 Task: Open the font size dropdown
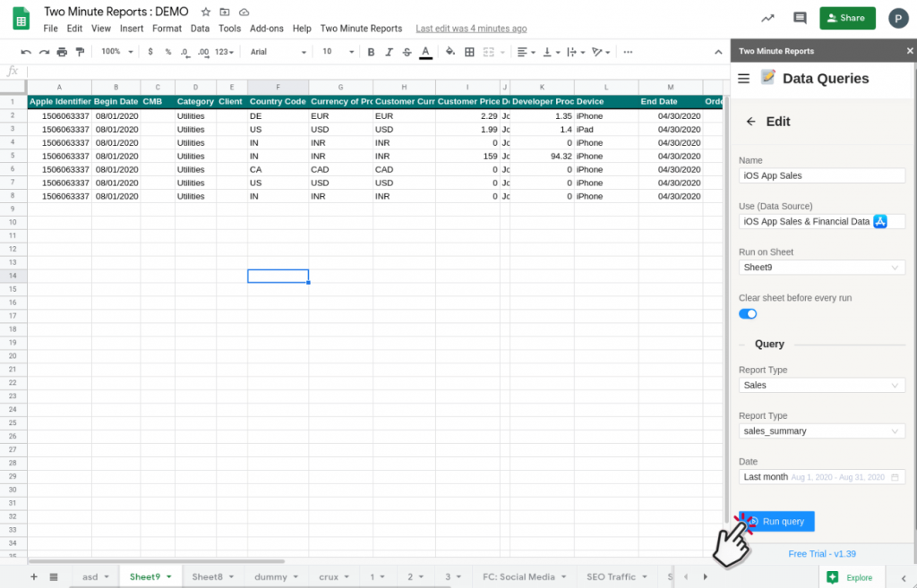click(x=338, y=52)
